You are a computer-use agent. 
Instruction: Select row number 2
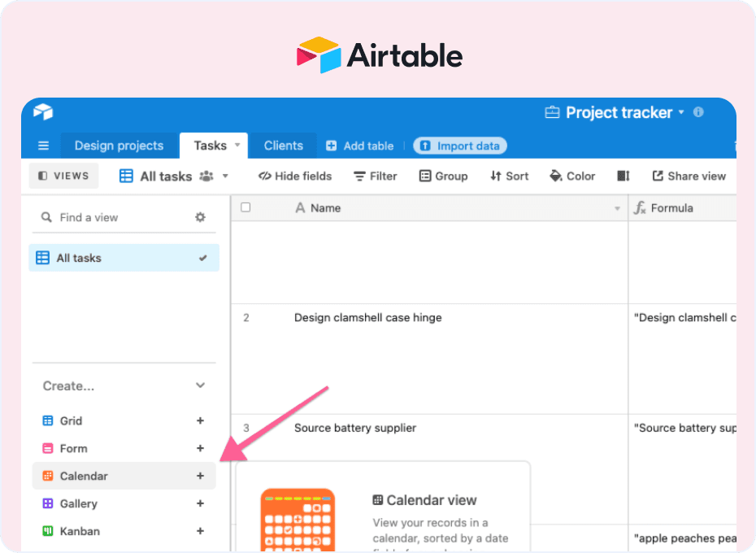[246, 317]
